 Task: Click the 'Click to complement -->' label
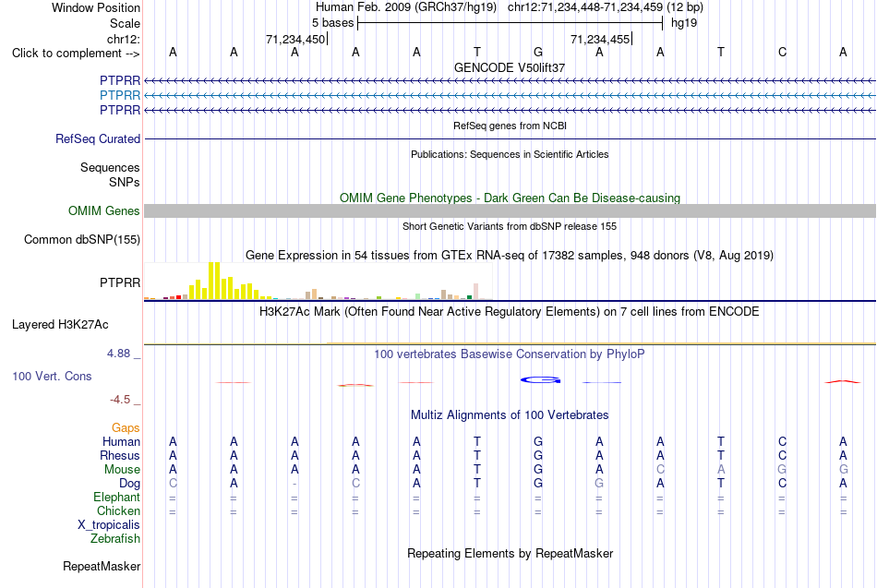76,54
